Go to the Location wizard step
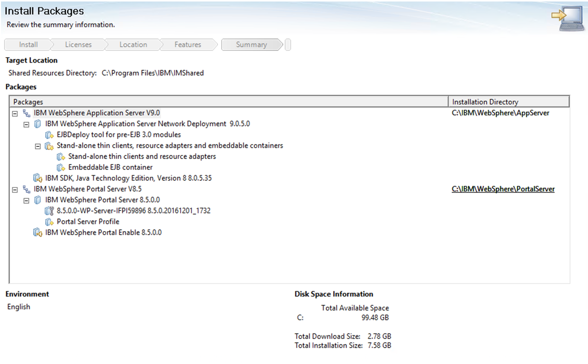588x364 pixels. tap(133, 45)
